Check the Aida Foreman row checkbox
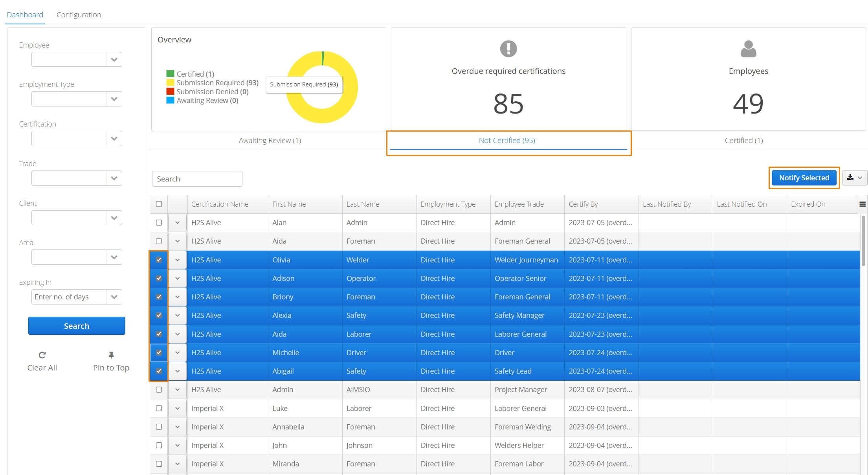 tap(159, 241)
